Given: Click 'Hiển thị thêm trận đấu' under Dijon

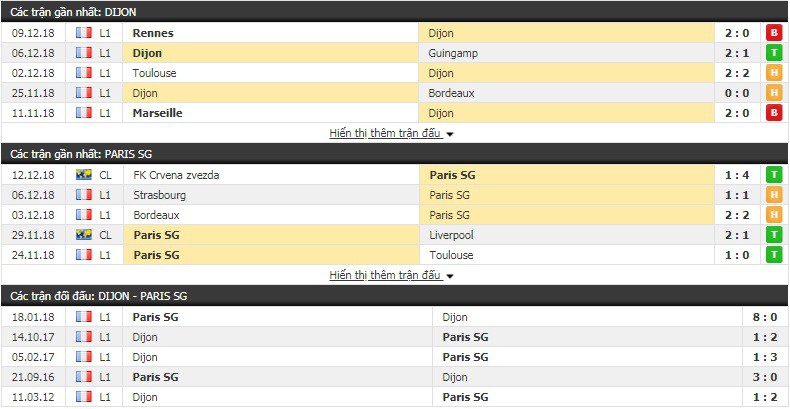Looking at the screenshot, I should point(386,133).
